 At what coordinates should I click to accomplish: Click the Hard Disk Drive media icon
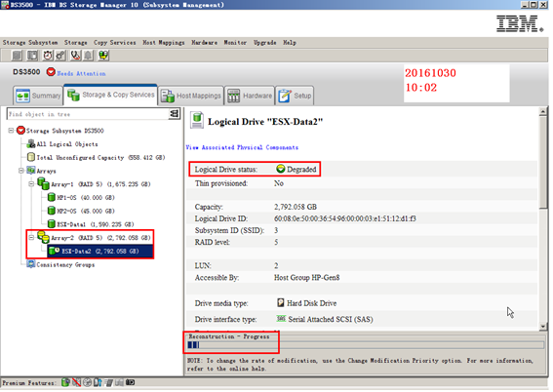(x=280, y=303)
